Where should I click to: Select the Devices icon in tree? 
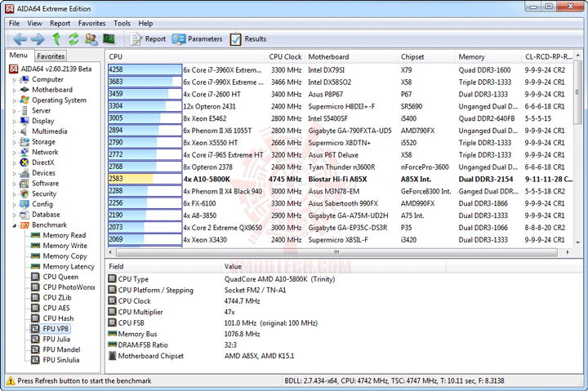coord(24,173)
